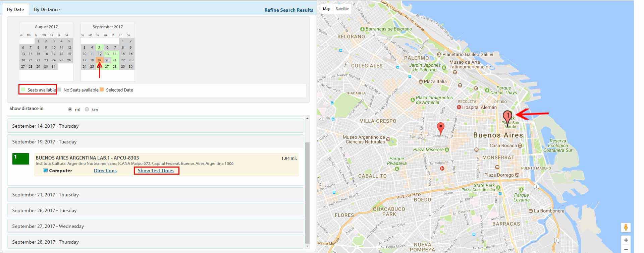644x253 pixels.
Task: Zoom in on the map
Action: tap(626, 240)
